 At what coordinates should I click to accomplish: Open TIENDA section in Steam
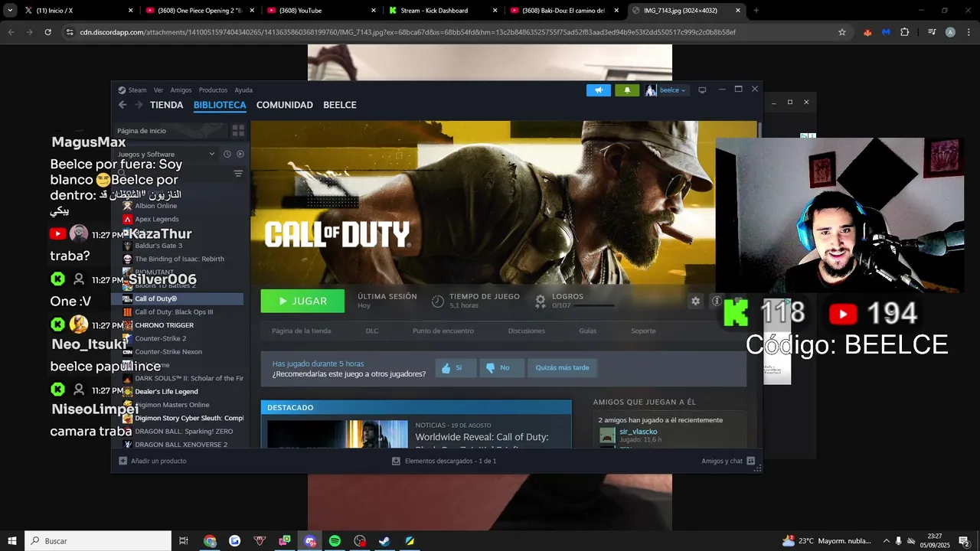tap(167, 105)
